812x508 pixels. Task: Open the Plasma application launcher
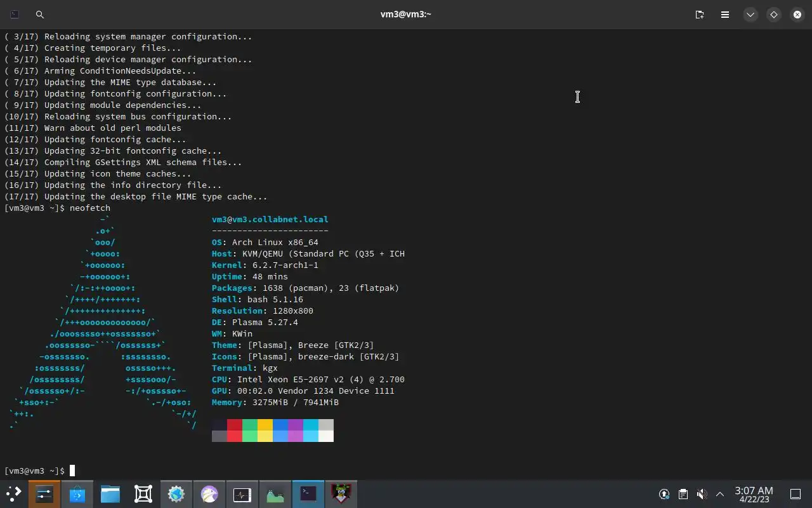point(13,494)
